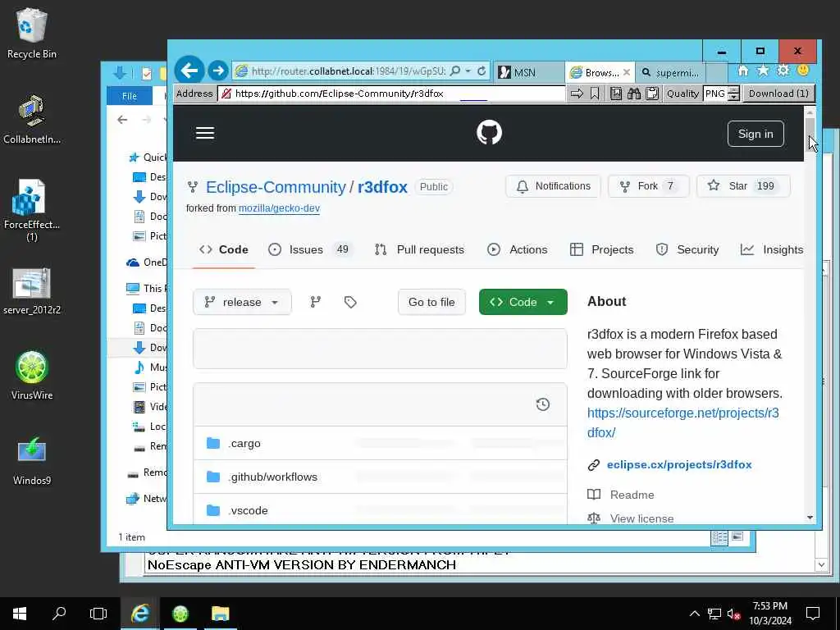The width and height of the screenshot is (840, 630).
Task: Open the .cargo folder
Action: point(244,444)
